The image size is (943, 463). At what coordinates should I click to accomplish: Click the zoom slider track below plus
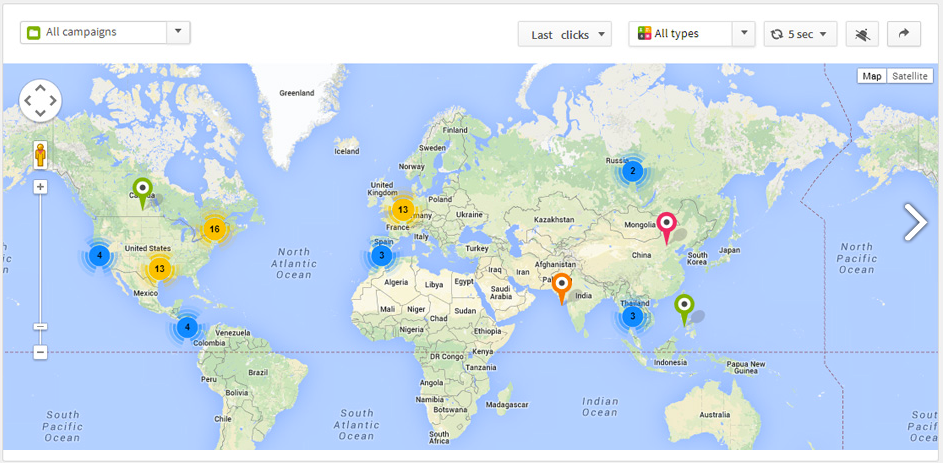pos(40,257)
